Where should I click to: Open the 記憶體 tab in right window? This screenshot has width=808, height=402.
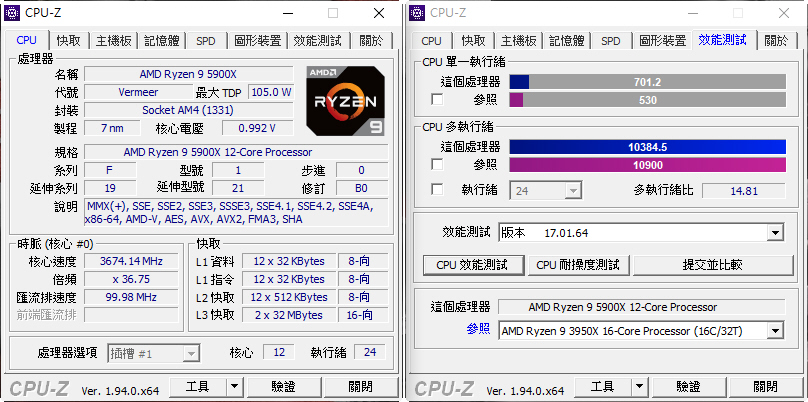pyautogui.click(x=566, y=41)
